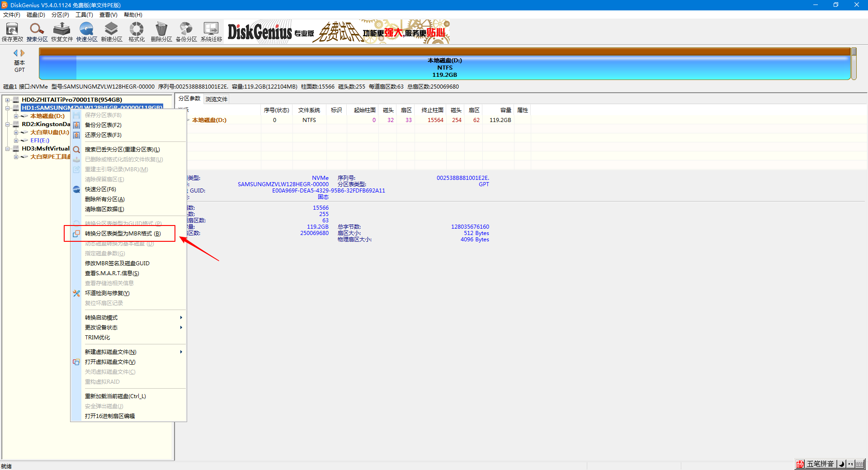
Task: Click the 五笔拼音 input method indicator
Action: coord(820,464)
